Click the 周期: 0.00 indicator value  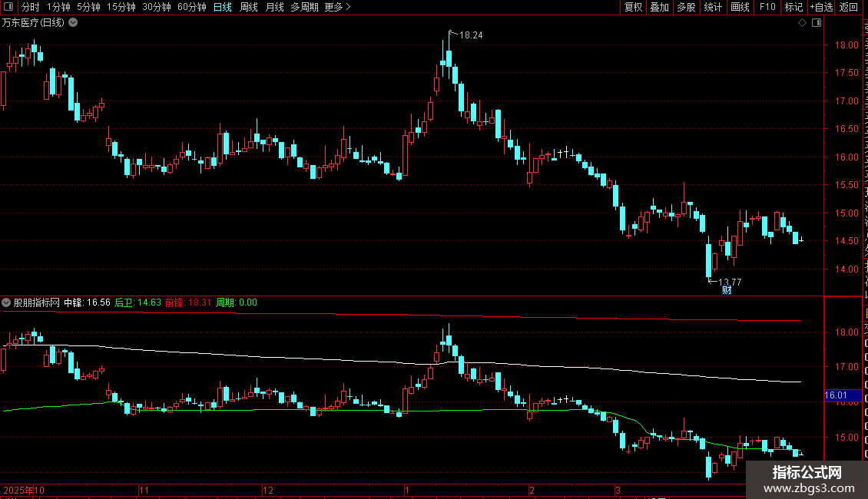(x=237, y=302)
